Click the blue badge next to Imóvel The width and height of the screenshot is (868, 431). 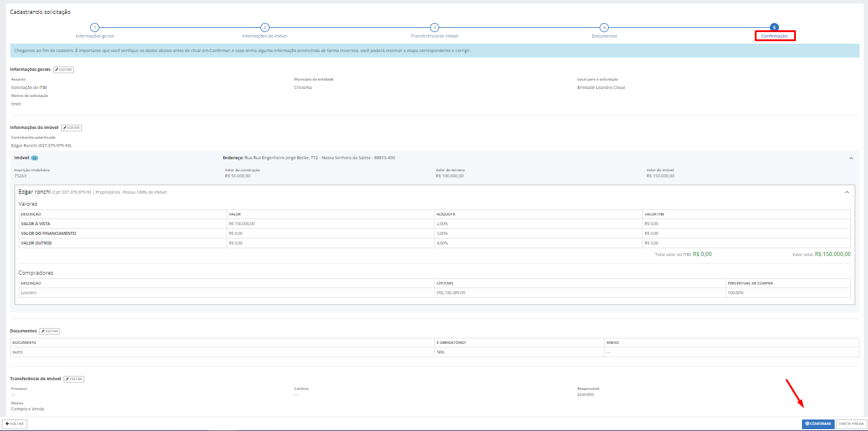pos(35,158)
